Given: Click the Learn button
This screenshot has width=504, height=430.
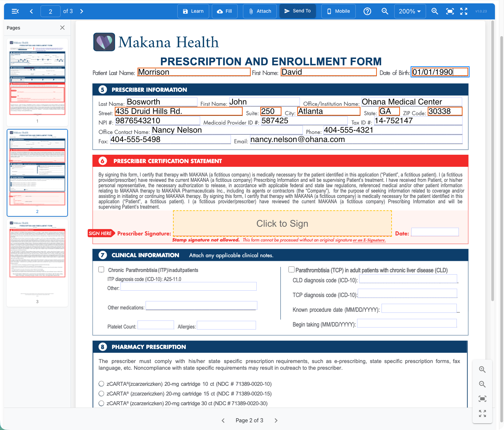Looking at the screenshot, I should pos(193,11).
